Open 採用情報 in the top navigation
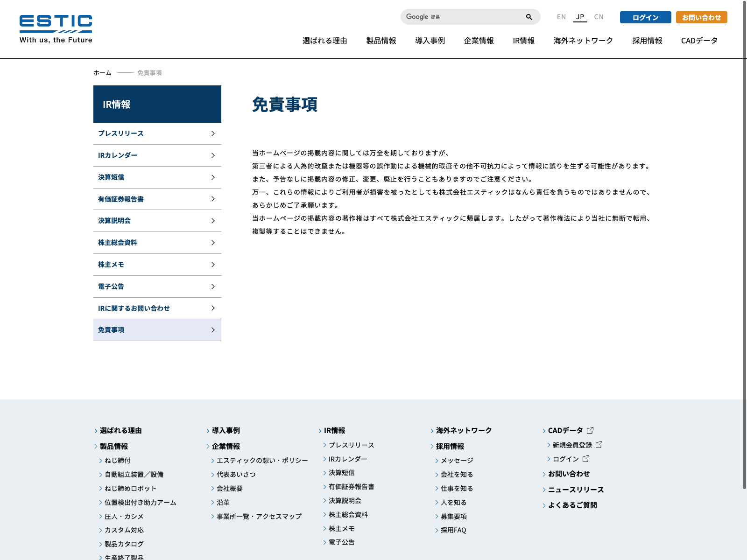 pos(647,41)
